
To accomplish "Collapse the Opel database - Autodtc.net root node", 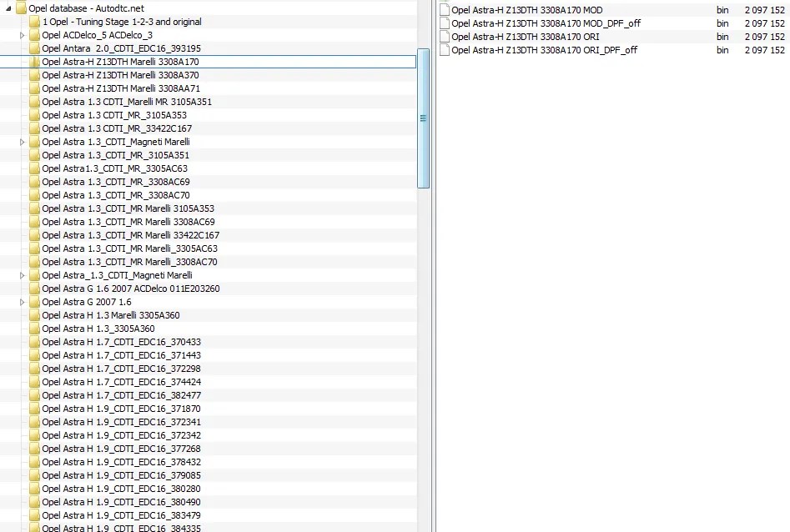I will (8, 8).
